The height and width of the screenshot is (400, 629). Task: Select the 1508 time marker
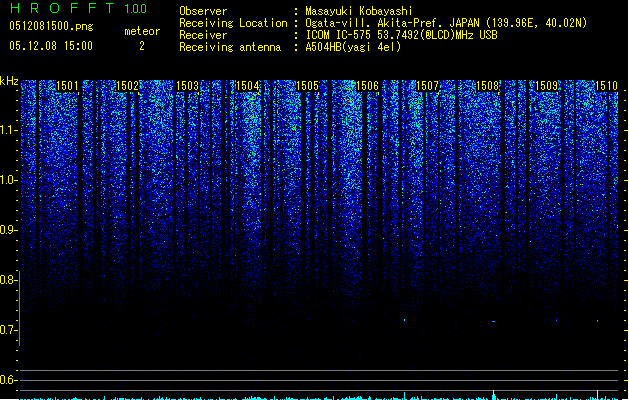click(487, 86)
